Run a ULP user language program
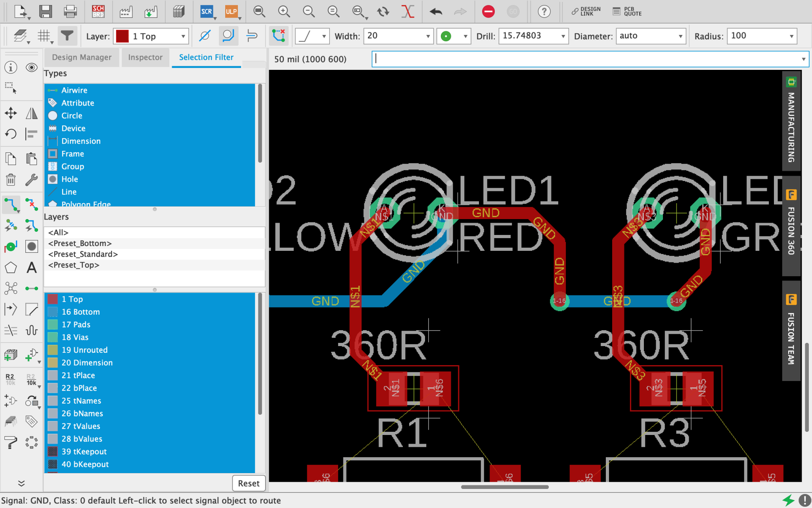Viewport: 812px width, 508px height. [x=231, y=12]
